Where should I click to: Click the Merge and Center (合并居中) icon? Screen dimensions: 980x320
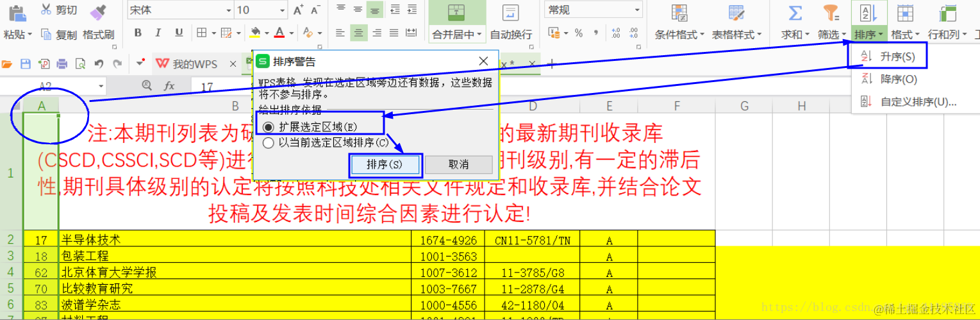(x=456, y=13)
